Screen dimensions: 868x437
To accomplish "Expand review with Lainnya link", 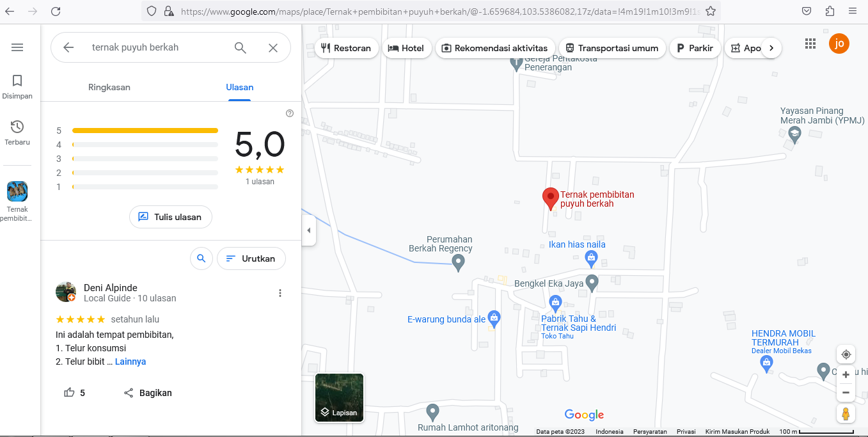I will point(130,362).
